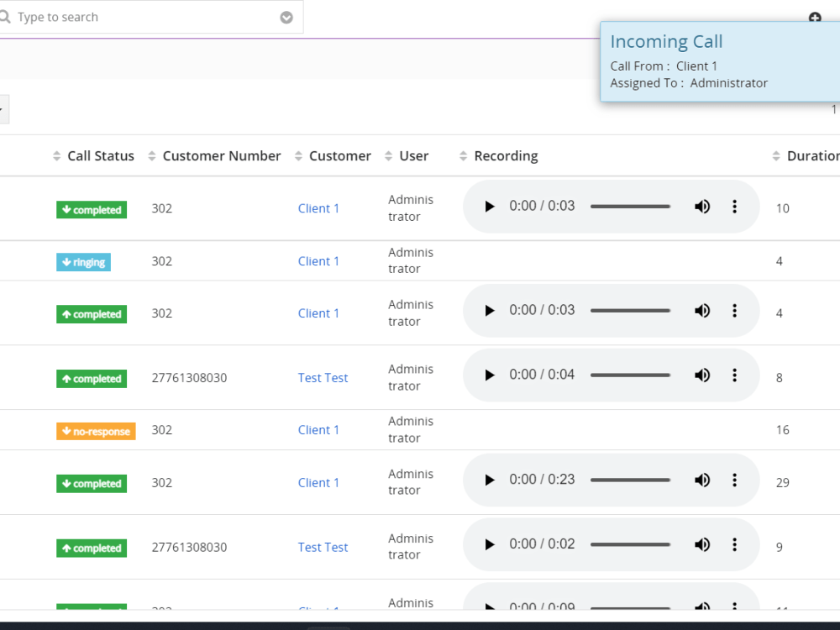Seek on the 0:04 recording progress bar

click(x=630, y=375)
